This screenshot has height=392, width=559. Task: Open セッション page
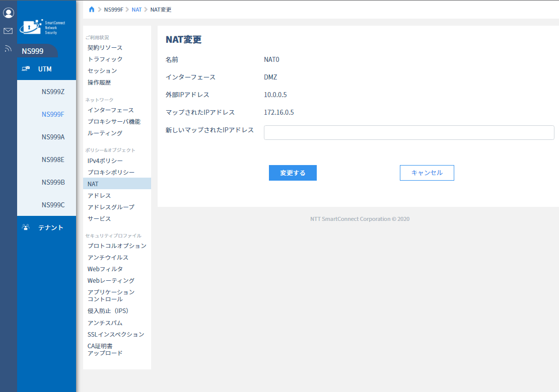102,71
